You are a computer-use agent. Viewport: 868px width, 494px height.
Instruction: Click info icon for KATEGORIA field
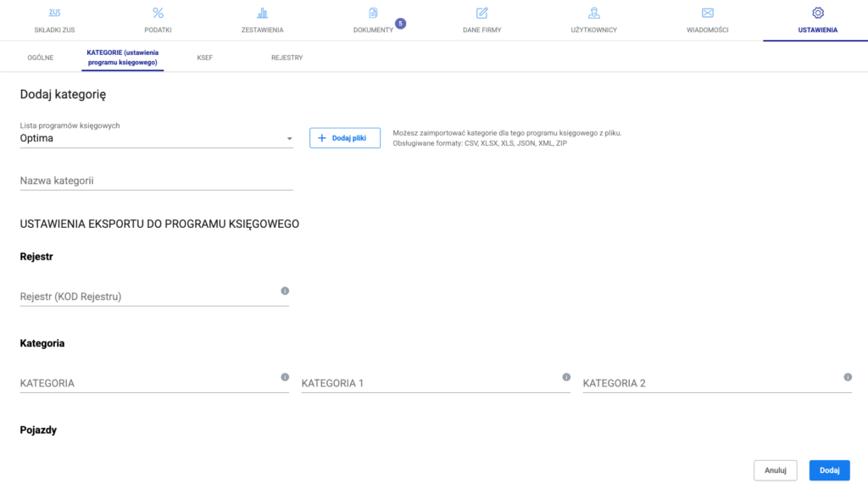285,377
